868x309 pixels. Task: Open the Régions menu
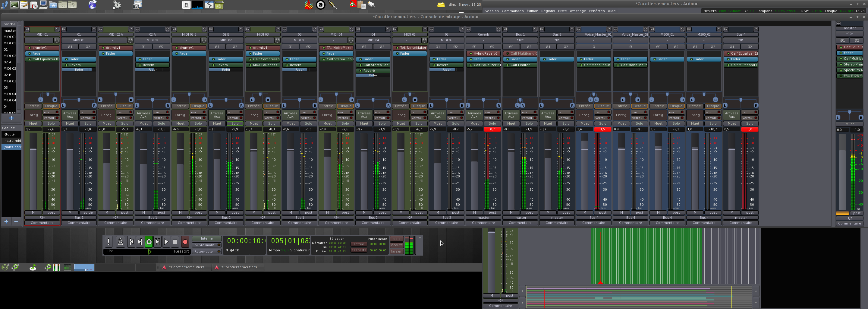548,11
